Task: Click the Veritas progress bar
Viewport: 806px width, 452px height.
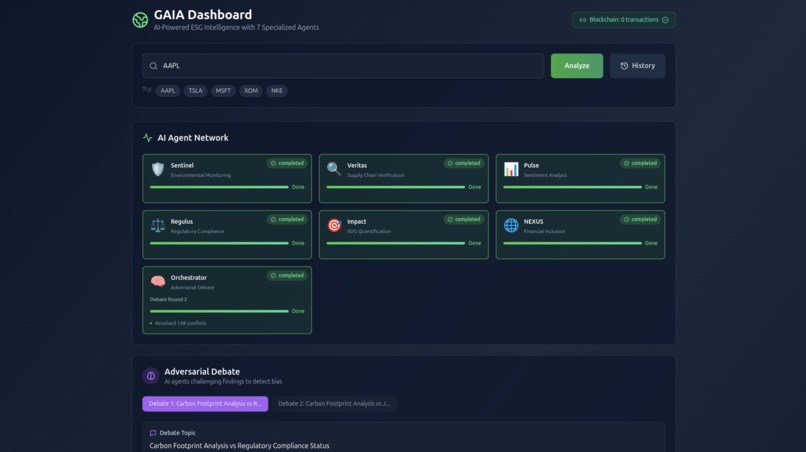Action: pos(395,187)
